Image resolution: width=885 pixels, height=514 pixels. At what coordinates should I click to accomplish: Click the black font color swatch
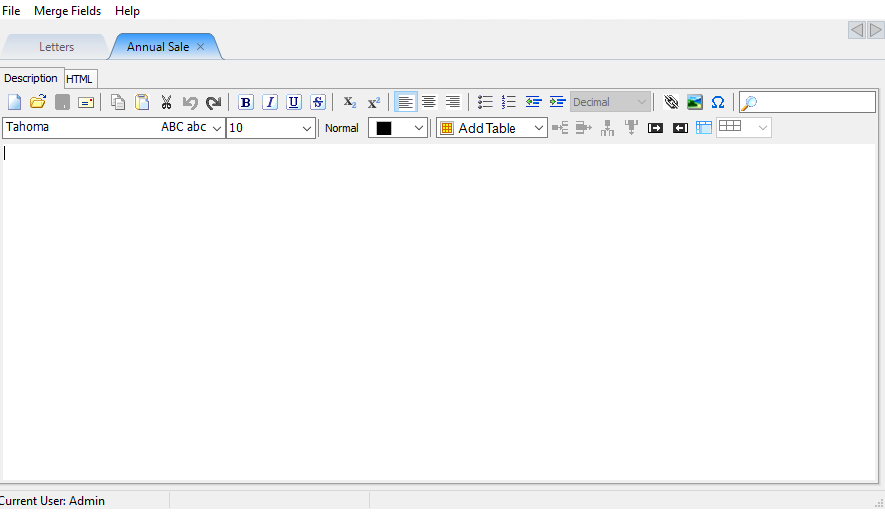click(x=384, y=128)
